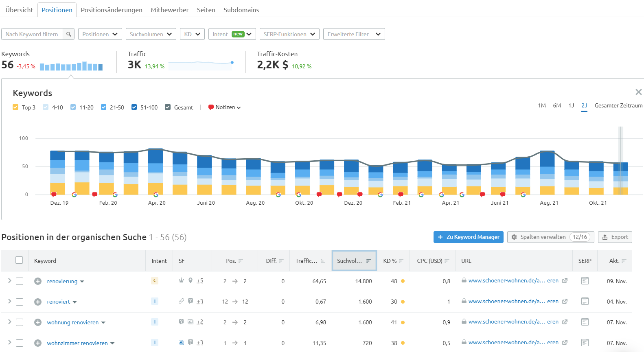Click the Aug. 21 bar in chart
Screen dimensions: 644x352
(x=547, y=173)
